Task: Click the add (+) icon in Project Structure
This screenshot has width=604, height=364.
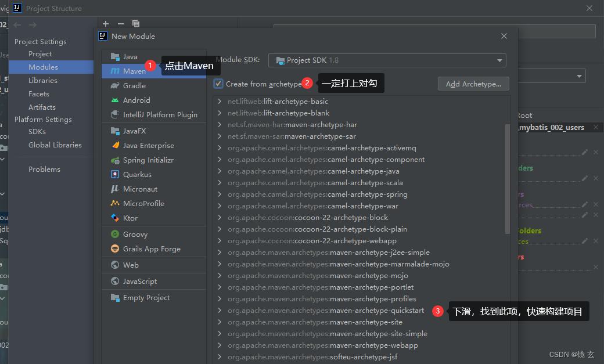Action: [x=106, y=23]
